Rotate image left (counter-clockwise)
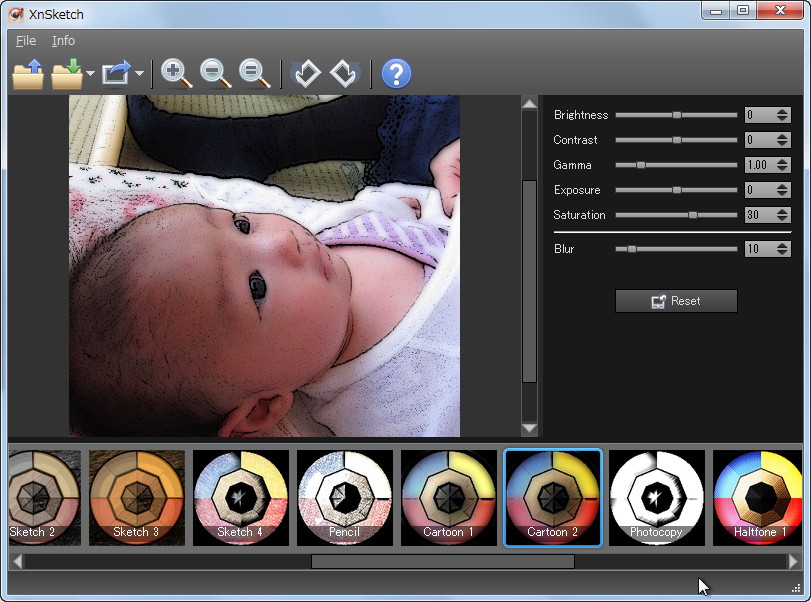Image resolution: width=811 pixels, height=602 pixels. pos(306,74)
